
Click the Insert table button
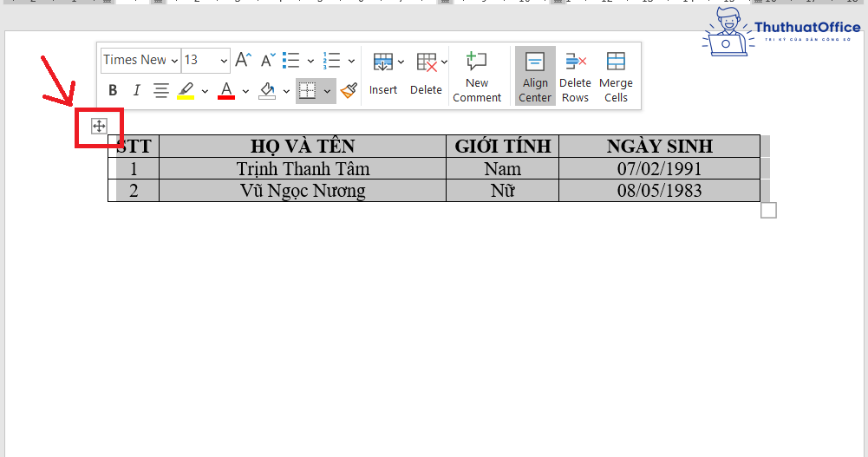[383, 75]
